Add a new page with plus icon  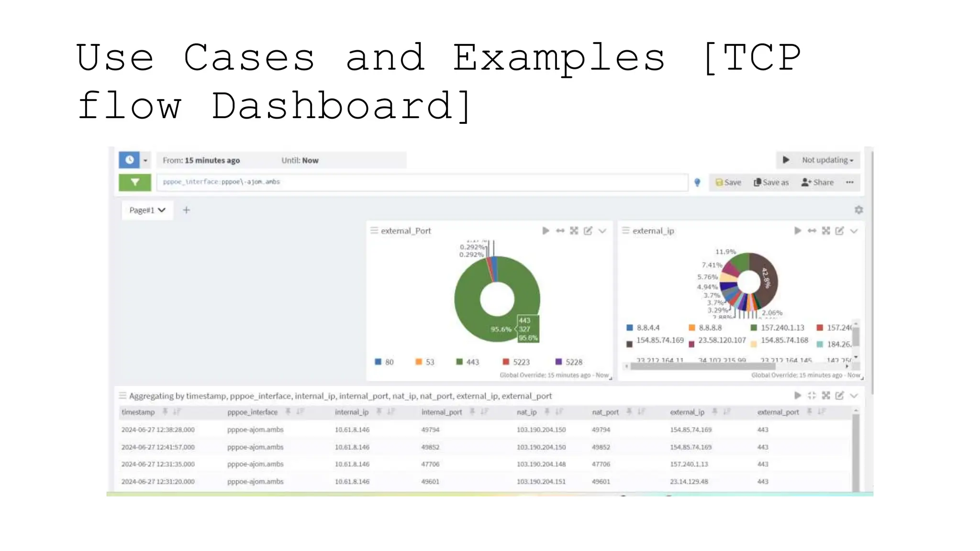[187, 210]
